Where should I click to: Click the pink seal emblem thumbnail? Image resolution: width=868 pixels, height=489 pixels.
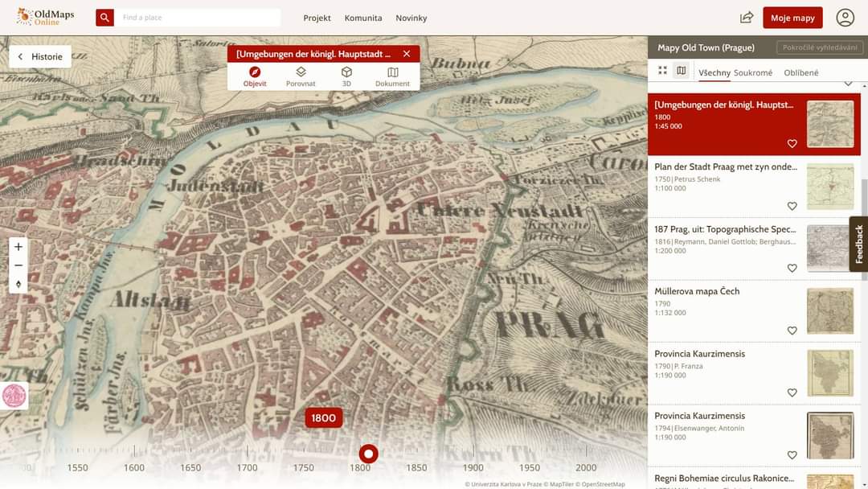[14, 396]
